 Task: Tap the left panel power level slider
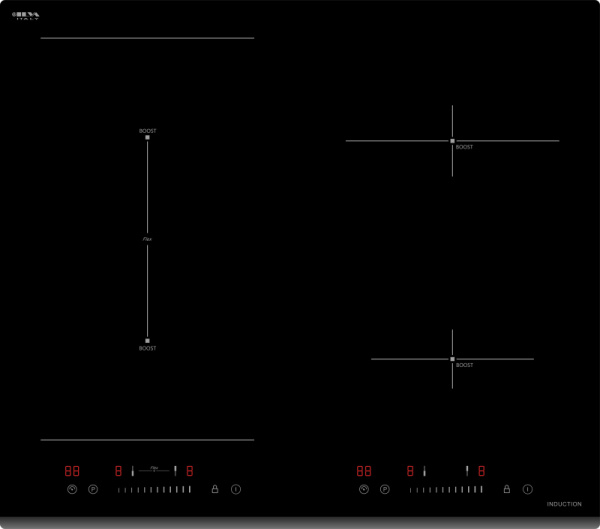tap(154, 489)
